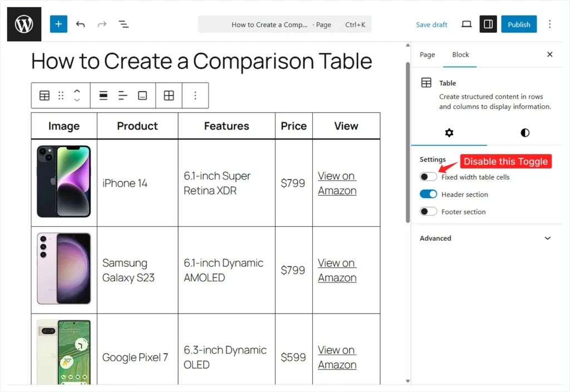Redo the last undone change
This screenshot has width=570, height=392.
(x=102, y=24)
